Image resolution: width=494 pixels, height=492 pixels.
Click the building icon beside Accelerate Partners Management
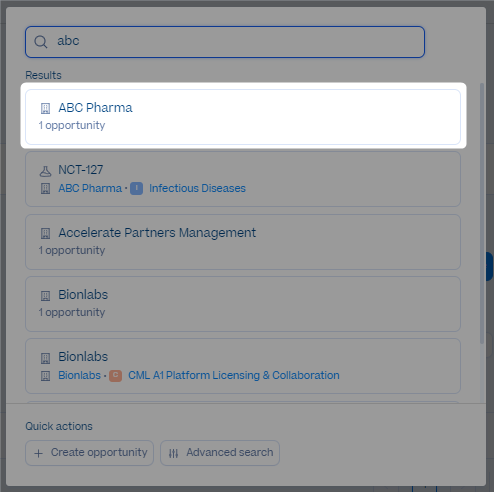click(x=45, y=233)
